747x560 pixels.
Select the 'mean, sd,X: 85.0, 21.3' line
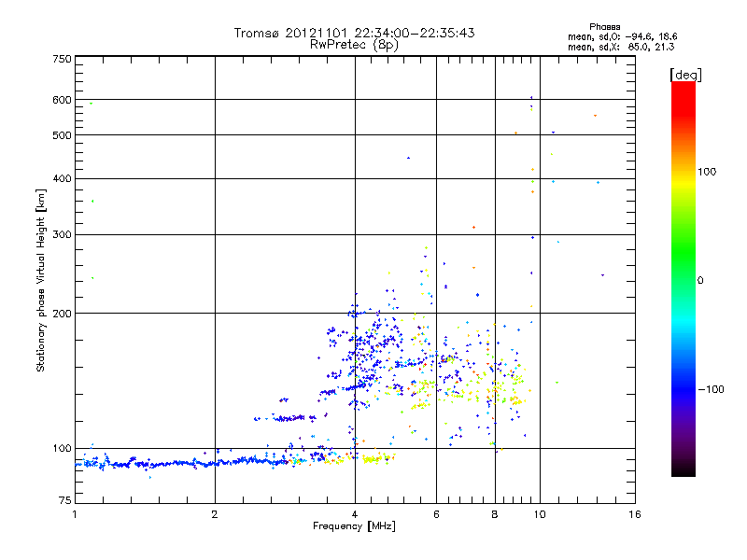621,47
